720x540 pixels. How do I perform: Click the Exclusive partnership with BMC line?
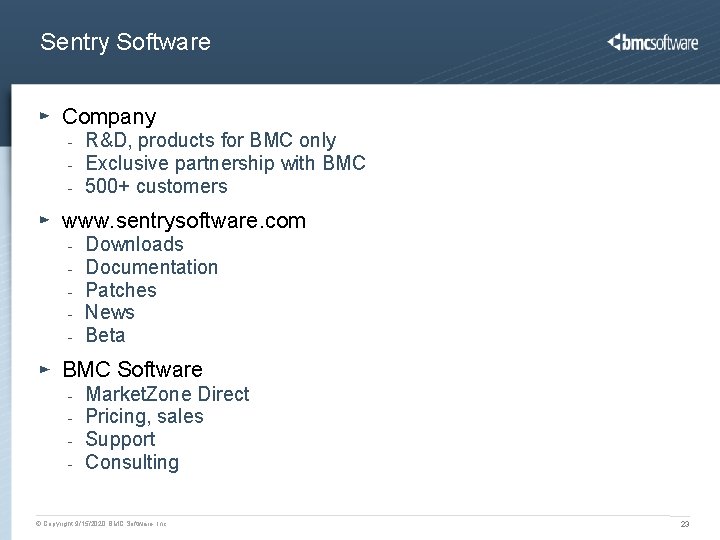(x=225, y=163)
